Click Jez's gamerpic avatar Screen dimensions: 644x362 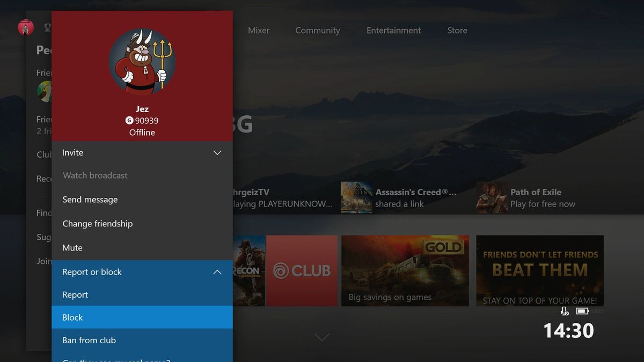pos(142,61)
